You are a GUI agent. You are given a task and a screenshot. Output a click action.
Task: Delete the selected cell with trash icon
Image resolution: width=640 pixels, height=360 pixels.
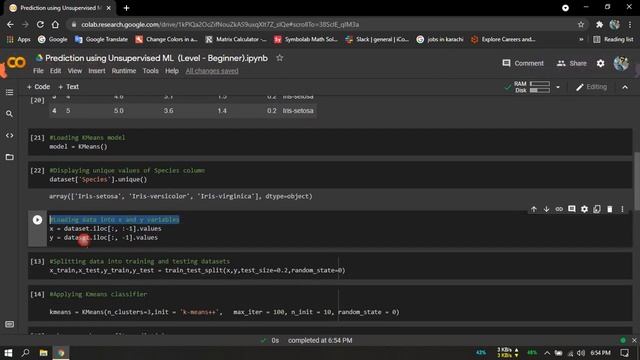(x=609, y=209)
